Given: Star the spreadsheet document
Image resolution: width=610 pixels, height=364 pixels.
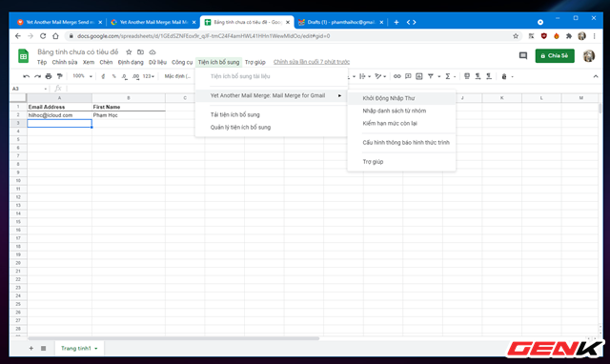Looking at the screenshot, I should [x=129, y=52].
